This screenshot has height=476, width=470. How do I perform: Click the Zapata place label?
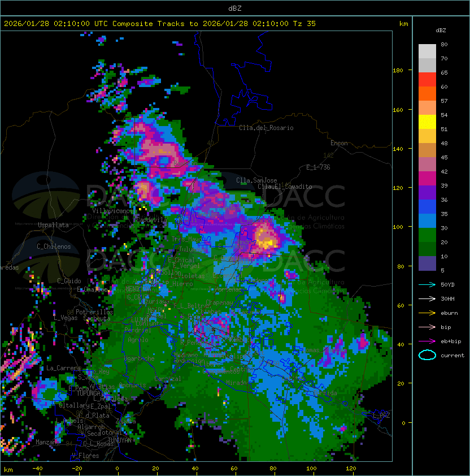click(125, 421)
